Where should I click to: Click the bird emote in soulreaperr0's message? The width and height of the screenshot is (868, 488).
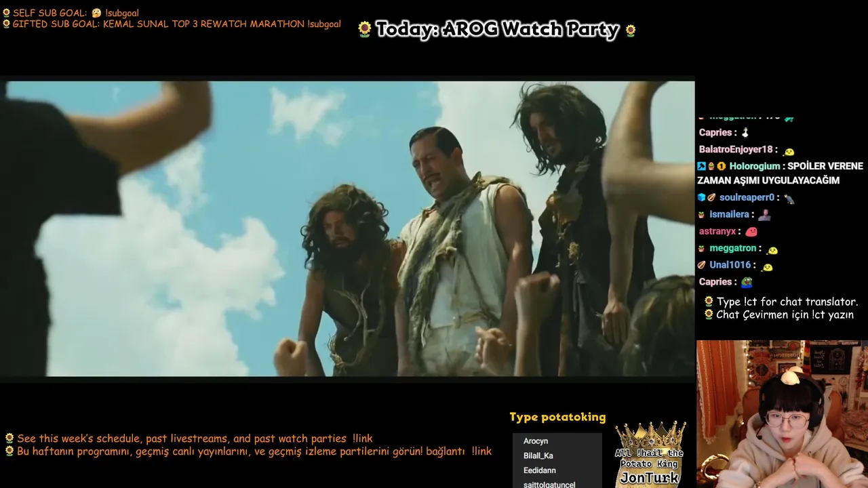tap(789, 198)
